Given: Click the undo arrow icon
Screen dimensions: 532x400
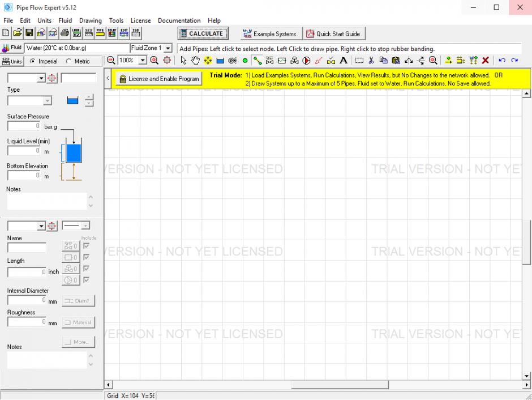Looking at the screenshot, I should point(502,61).
